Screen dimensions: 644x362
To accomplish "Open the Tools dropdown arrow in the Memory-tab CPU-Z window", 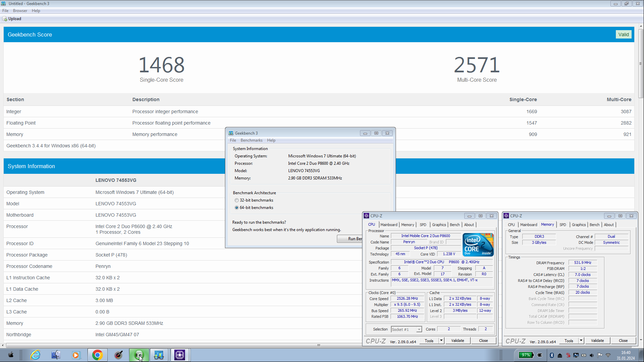I will [581, 341].
